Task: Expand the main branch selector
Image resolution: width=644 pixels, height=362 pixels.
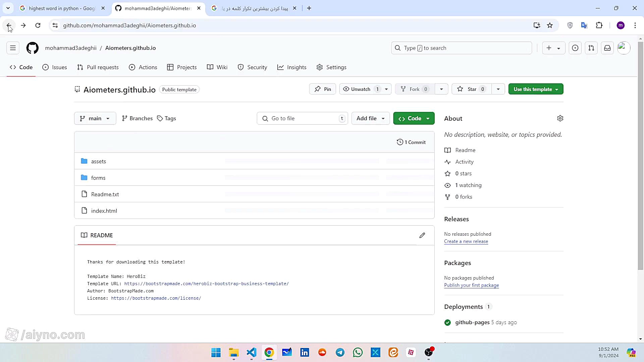Action: (x=95, y=118)
